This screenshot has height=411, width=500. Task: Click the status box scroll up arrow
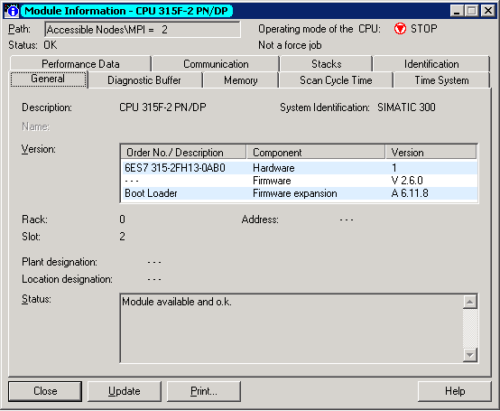click(470, 302)
